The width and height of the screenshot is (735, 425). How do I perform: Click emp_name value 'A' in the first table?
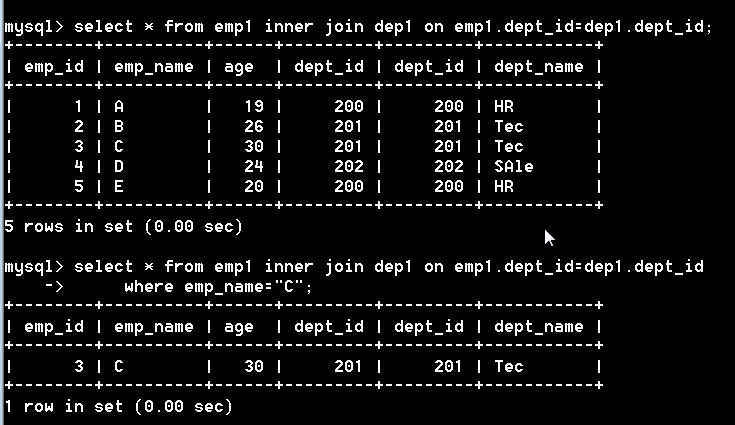119,107
